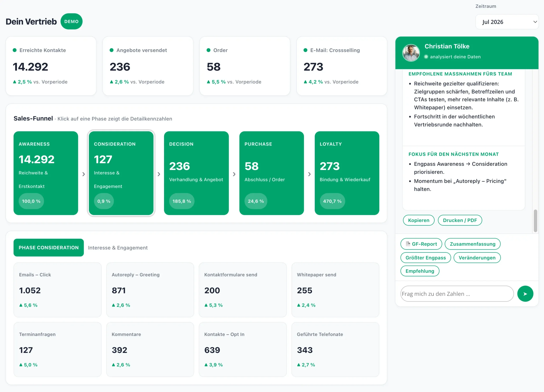Screen dimensions: 544x392
Task: Open the Kommentare metric card
Action: click(x=150, y=349)
